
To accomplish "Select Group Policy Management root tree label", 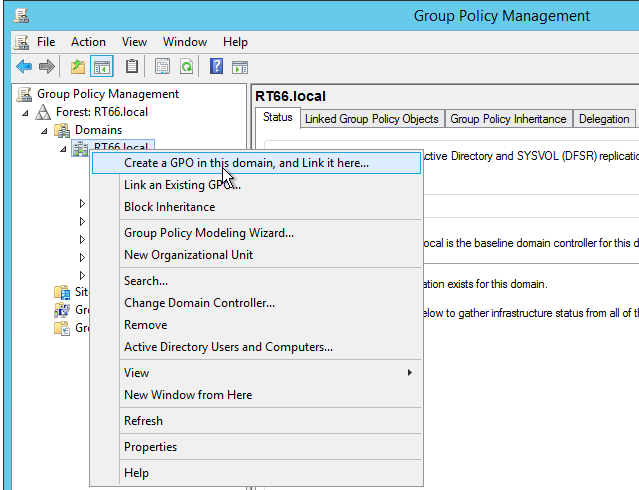I will tap(108, 94).
